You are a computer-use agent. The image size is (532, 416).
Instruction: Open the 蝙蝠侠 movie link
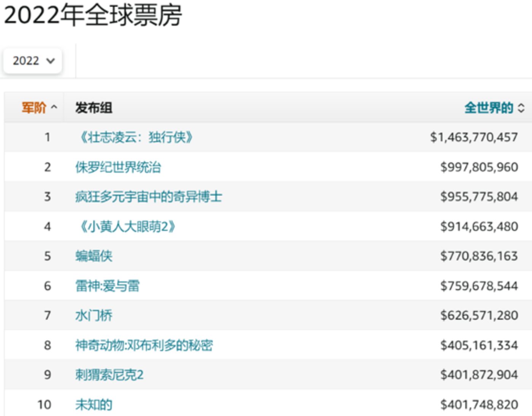point(94,256)
